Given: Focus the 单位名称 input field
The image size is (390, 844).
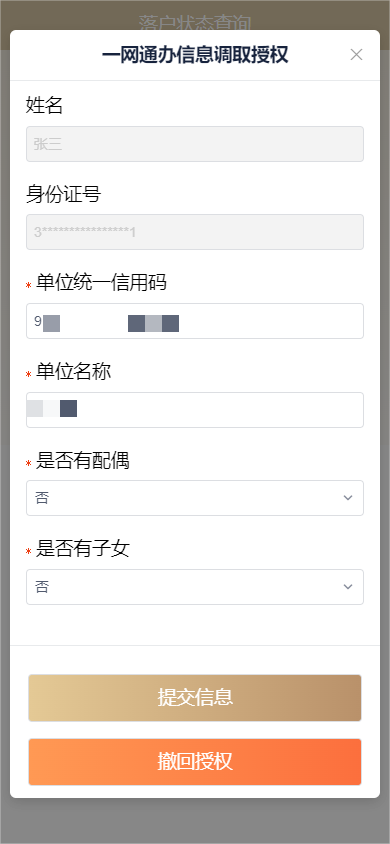Looking at the screenshot, I should click(x=195, y=410).
